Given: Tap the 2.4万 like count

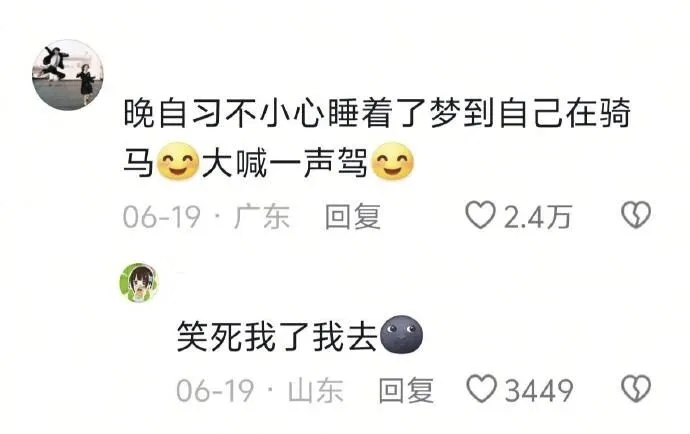Looking at the screenshot, I should click(x=537, y=217).
